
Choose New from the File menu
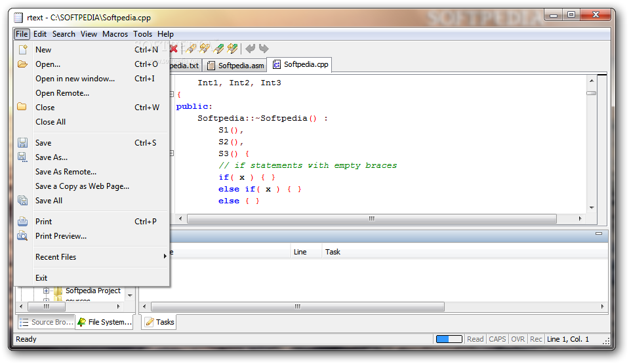[91, 50]
